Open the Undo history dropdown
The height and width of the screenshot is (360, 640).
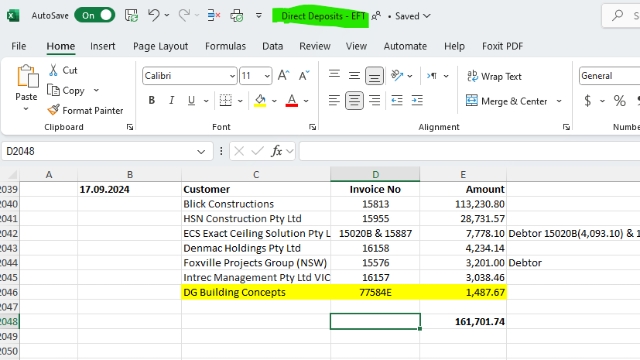point(167,16)
